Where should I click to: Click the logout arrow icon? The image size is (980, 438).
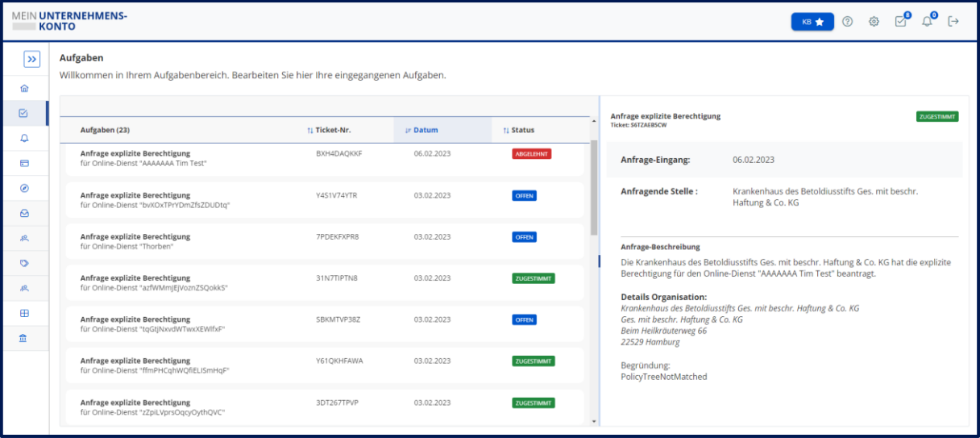click(x=953, y=22)
